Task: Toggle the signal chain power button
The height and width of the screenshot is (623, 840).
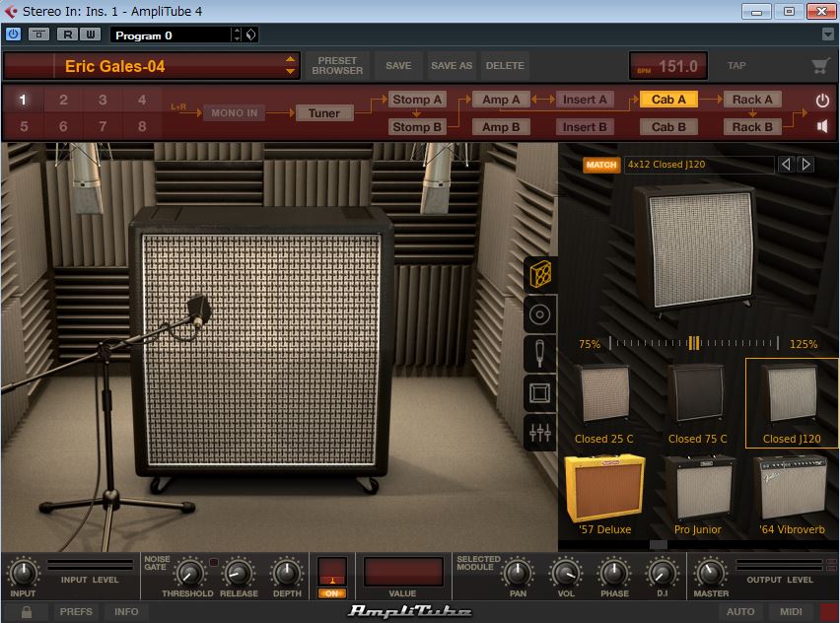Action: (x=822, y=101)
